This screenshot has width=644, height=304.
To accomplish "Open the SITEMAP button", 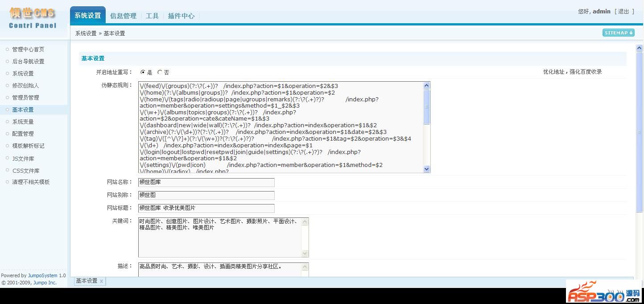I will tap(618, 33).
